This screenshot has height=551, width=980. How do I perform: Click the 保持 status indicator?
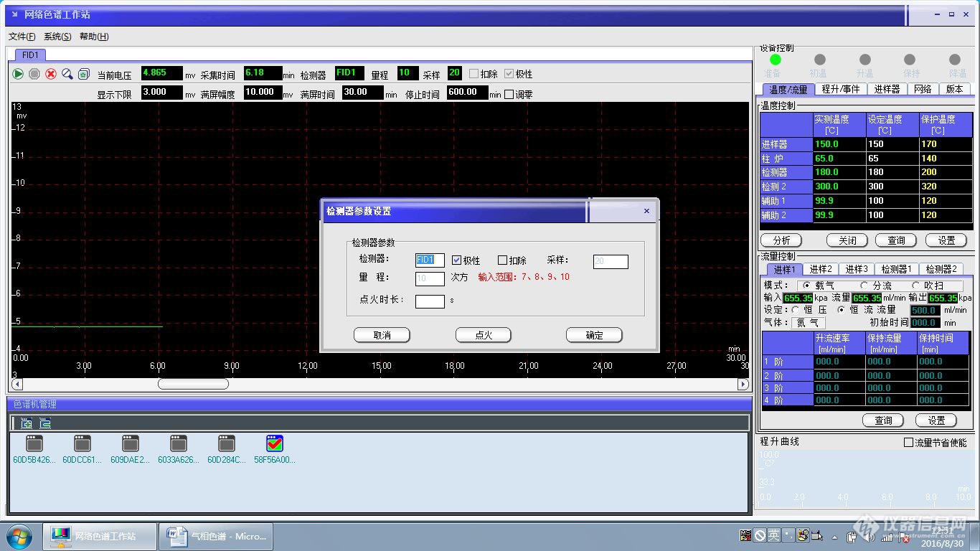click(x=910, y=60)
